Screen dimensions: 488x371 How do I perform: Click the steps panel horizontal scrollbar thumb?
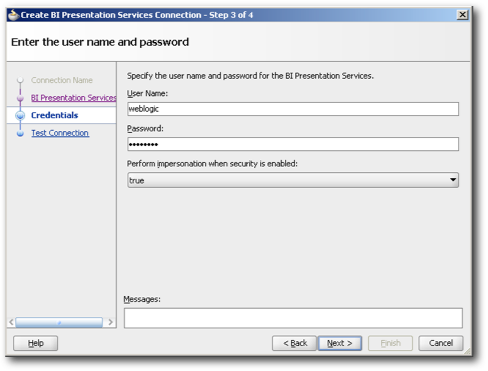pyautogui.click(x=59, y=322)
